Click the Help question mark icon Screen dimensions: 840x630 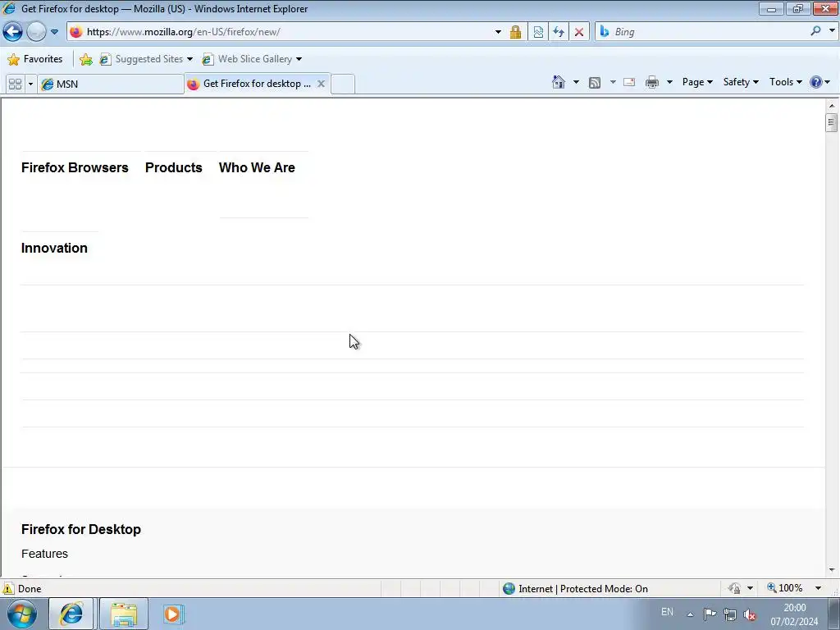(x=816, y=82)
